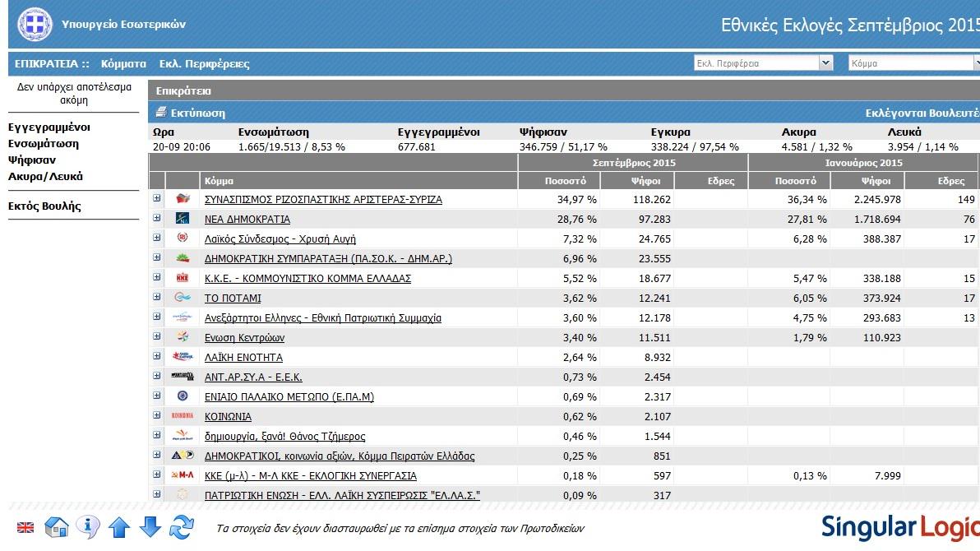Click the Ανεξάρτητοι Ελληνες party logo

click(183, 317)
